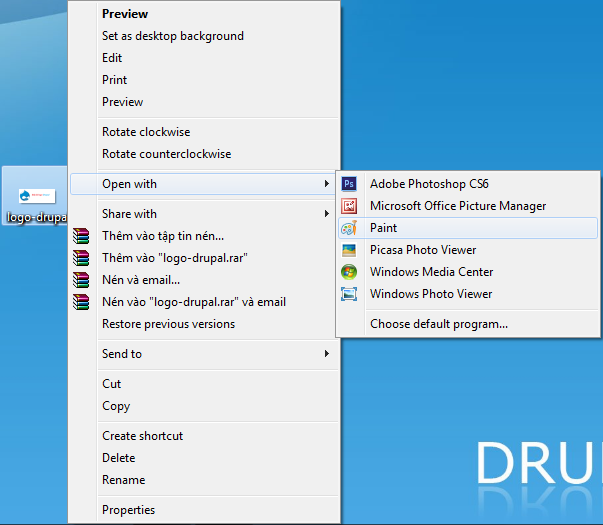Image resolution: width=603 pixels, height=525 pixels.
Task: Click the Picasa Photo Viewer icon
Action: point(349,250)
